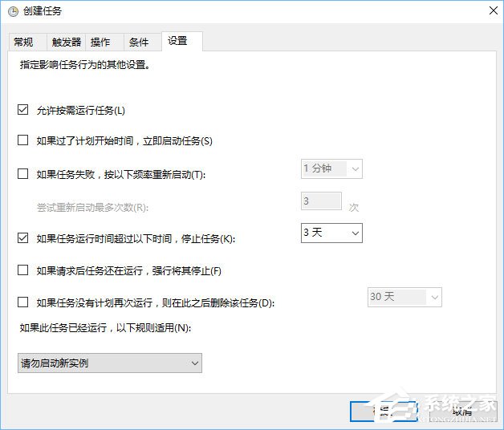This screenshot has width=504, height=430.
Task: Click the 设置 tab
Action: [x=182, y=41]
